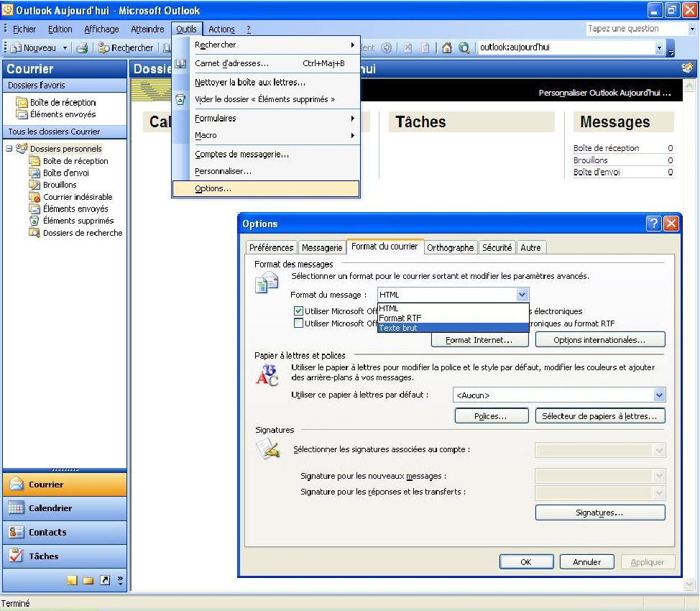Image resolution: width=700 pixels, height=611 pixels.
Task: Click the Print icon in the toolbar
Action: coord(82,47)
